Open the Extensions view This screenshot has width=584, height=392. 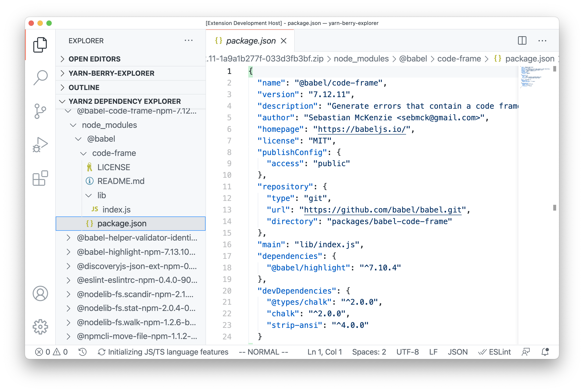(x=40, y=178)
